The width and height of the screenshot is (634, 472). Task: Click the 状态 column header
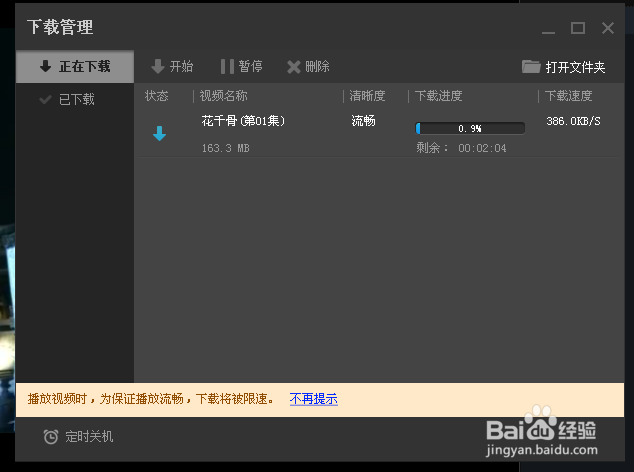pos(156,96)
